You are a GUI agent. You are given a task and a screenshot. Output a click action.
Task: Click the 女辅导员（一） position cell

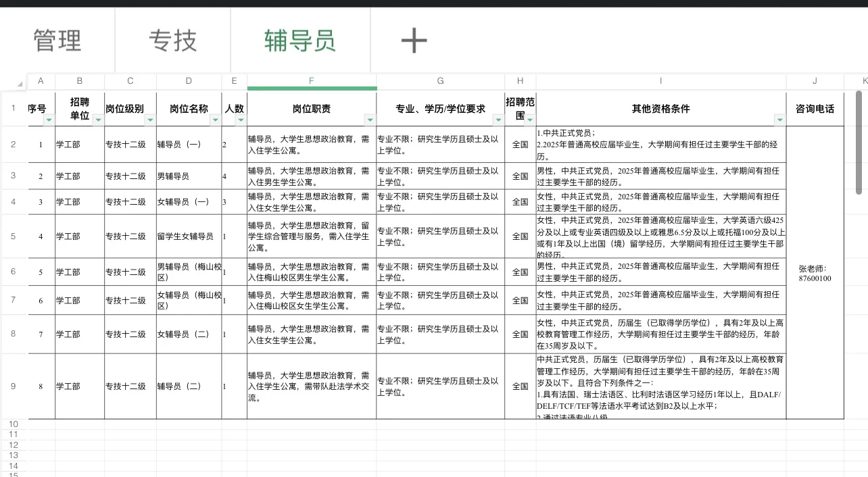point(189,201)
